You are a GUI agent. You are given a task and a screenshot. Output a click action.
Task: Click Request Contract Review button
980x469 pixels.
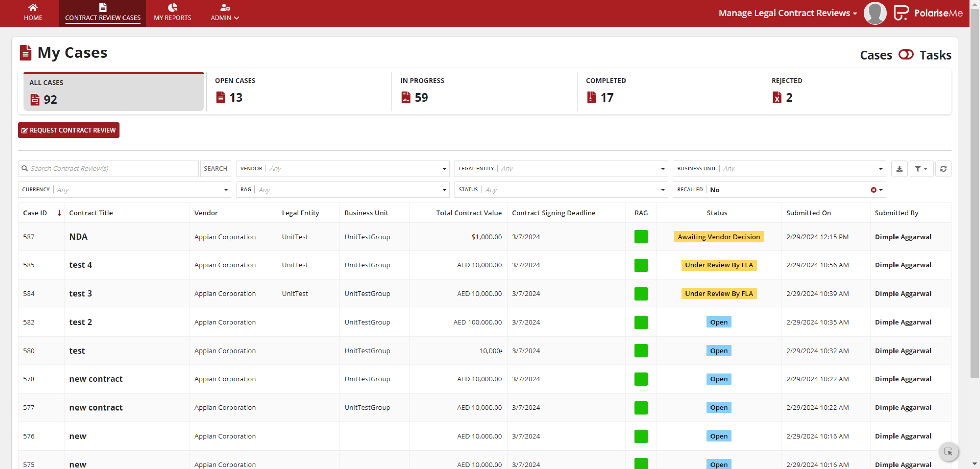coord(68,130)
